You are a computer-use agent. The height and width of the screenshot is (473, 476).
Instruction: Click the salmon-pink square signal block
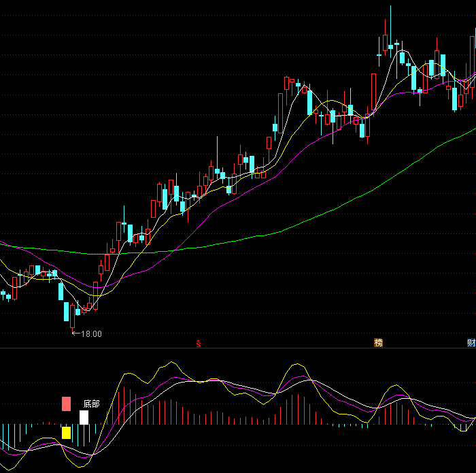click(66, 404)
